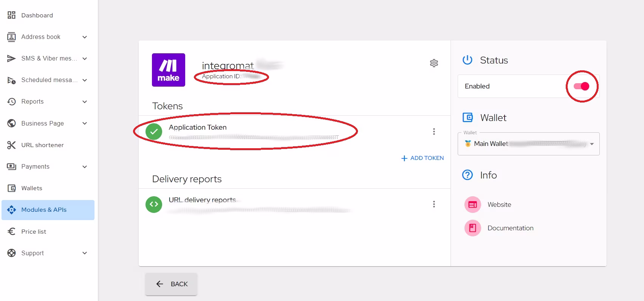Open the Price list page
Viewport: 644px width, 301px height.
48,231
